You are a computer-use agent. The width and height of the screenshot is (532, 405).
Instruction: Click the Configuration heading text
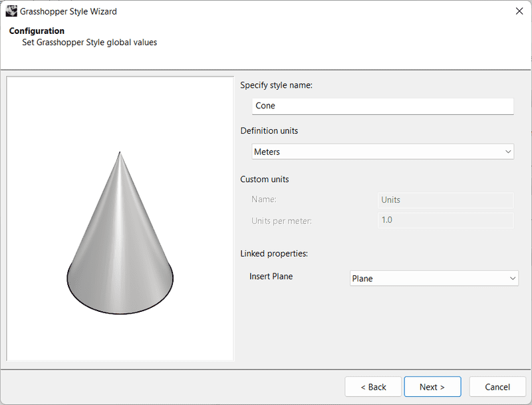[x=37, y=31]
